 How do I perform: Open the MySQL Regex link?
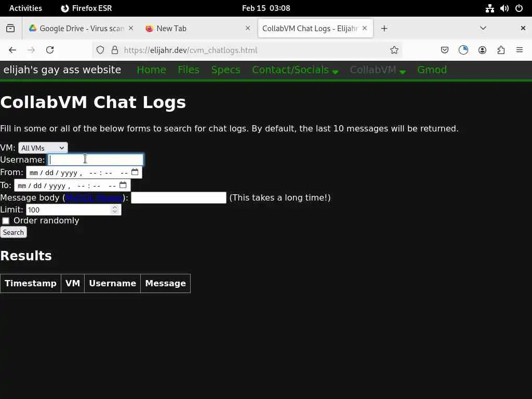pyautogui.click(x=94, y=198)
